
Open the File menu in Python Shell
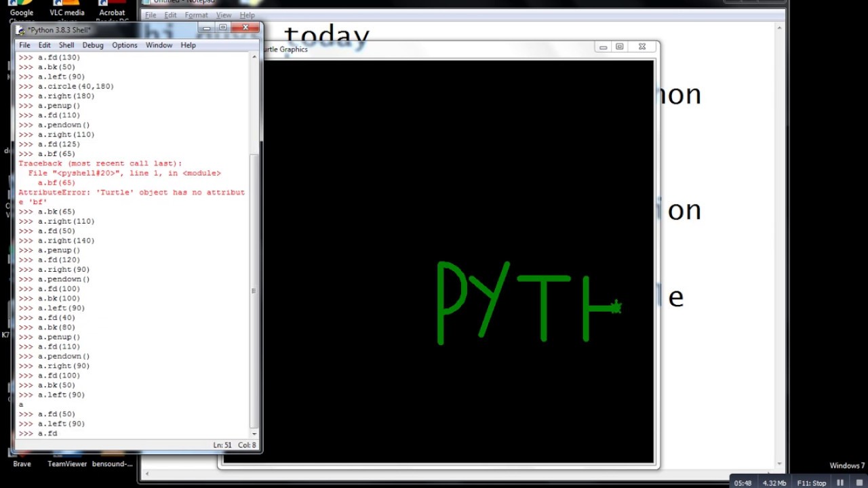24,45
